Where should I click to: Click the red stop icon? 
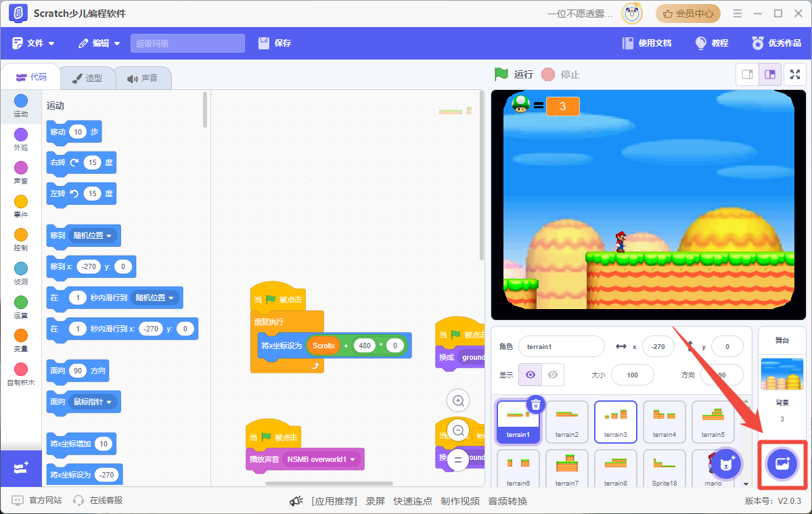tap(548, 74)
